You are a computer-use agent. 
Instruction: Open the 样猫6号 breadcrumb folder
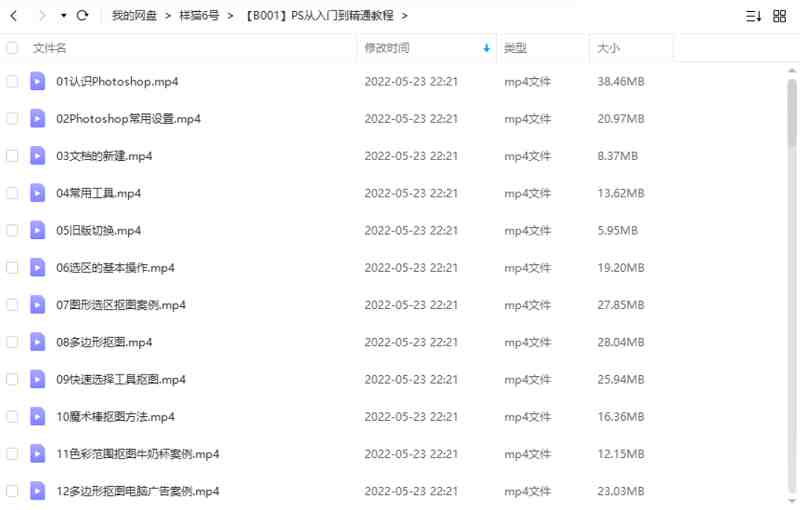[x=199, y=16]
